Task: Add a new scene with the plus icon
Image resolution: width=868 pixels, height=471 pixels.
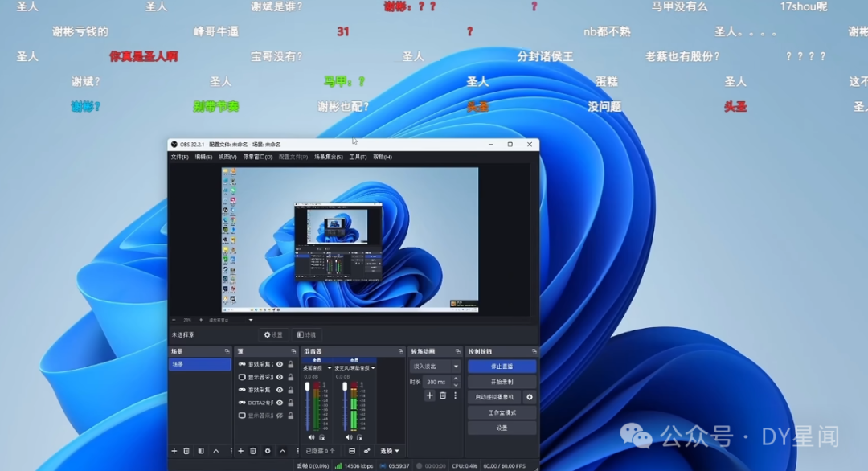Action: tap(174, 451)
